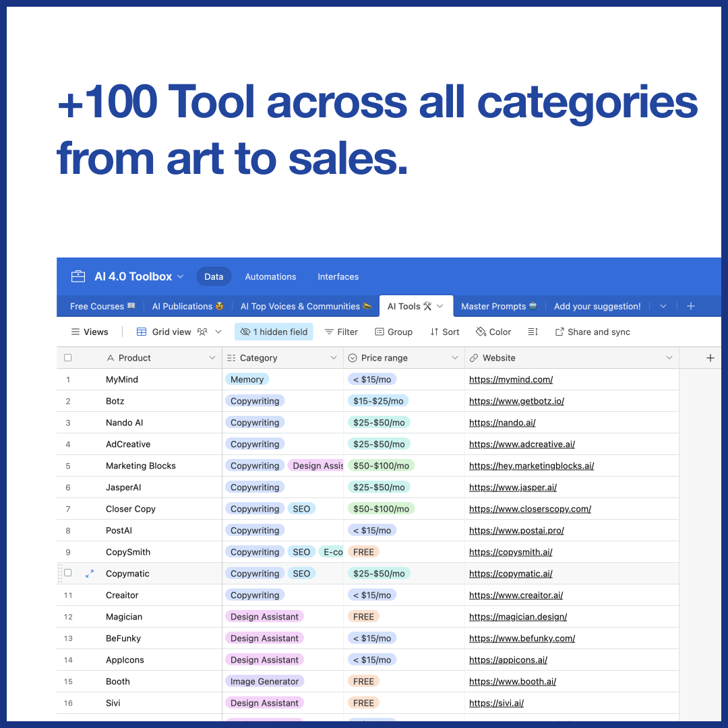Viewport: 728px width, 728px height.
Task: Check the Copymatic row checkbox
Action: (x=68, y=573)
